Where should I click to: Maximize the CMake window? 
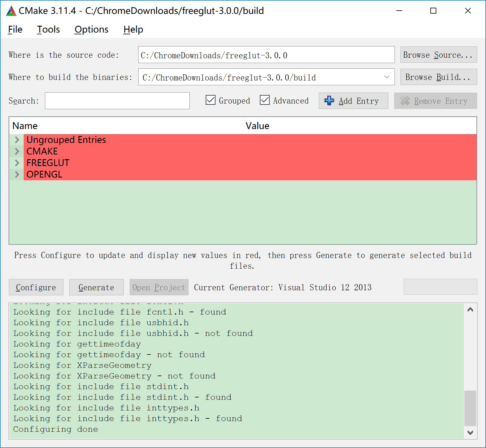(433, 11)
